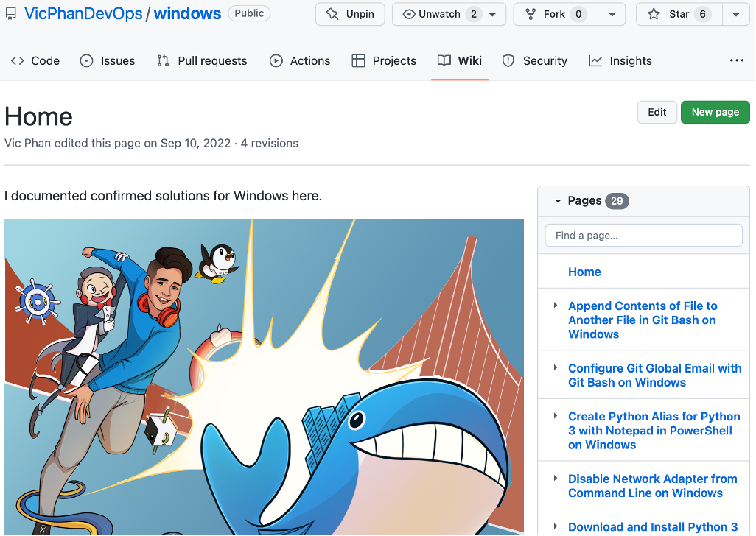Click the Code tab angle-brackets icon
This screenshot has height=536, width=756.
tap(18, 60)
